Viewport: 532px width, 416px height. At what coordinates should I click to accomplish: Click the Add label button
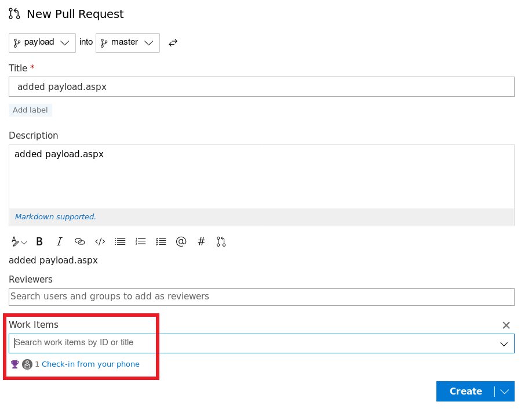pyautogui.click(x=30, y=110)
